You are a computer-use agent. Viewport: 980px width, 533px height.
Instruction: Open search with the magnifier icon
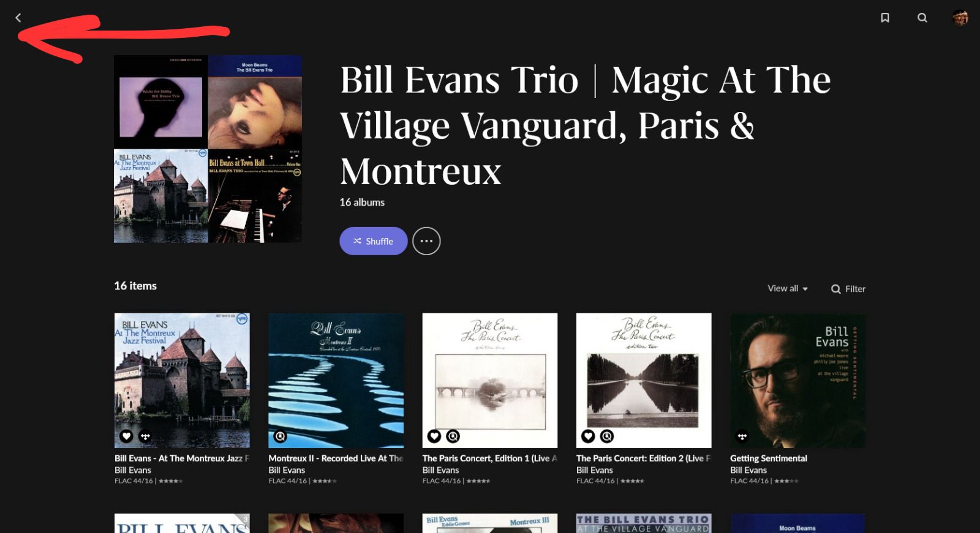[922, 18]
